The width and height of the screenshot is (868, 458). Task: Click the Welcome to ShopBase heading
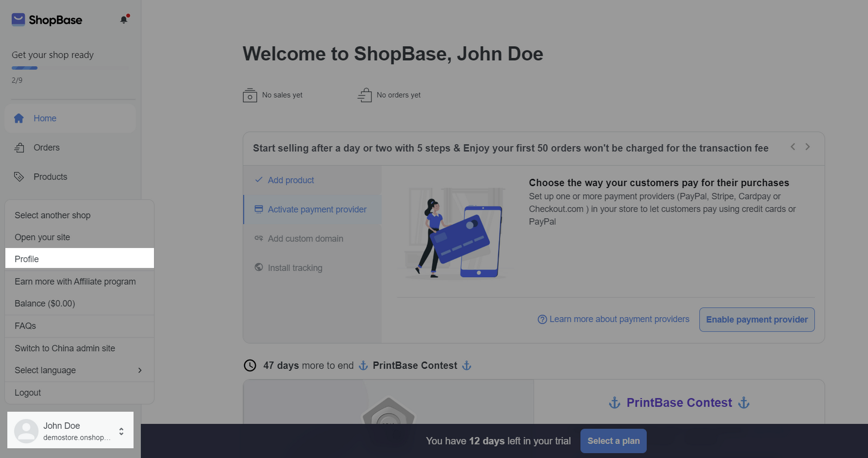click(393, 54)
